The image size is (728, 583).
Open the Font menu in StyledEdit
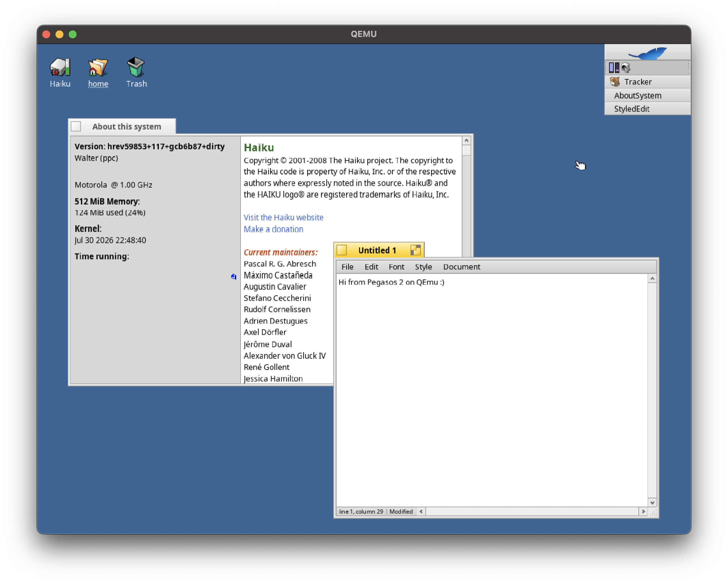coord(396,267)
